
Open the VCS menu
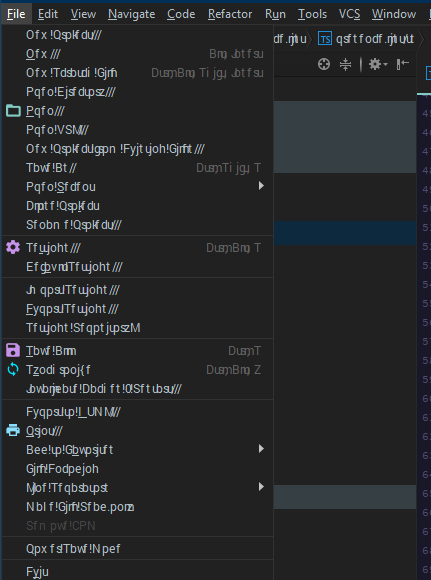coord(349,14)
